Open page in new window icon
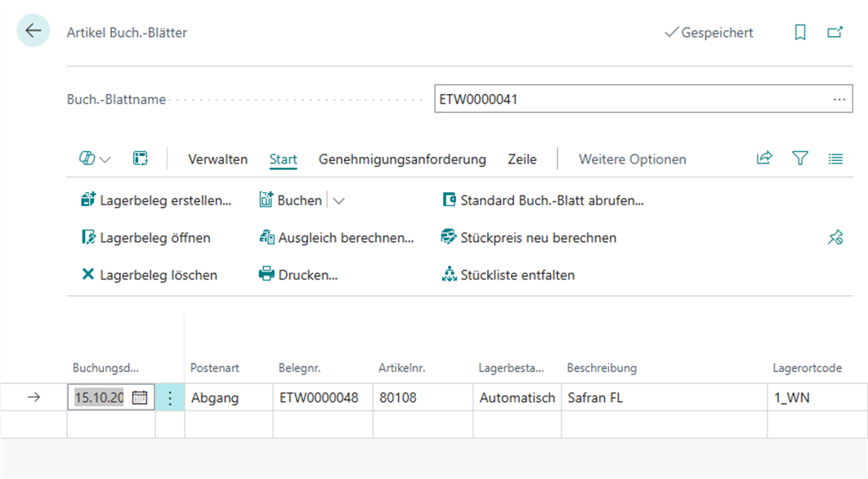868x479 pixels. [x=834, y=33]
